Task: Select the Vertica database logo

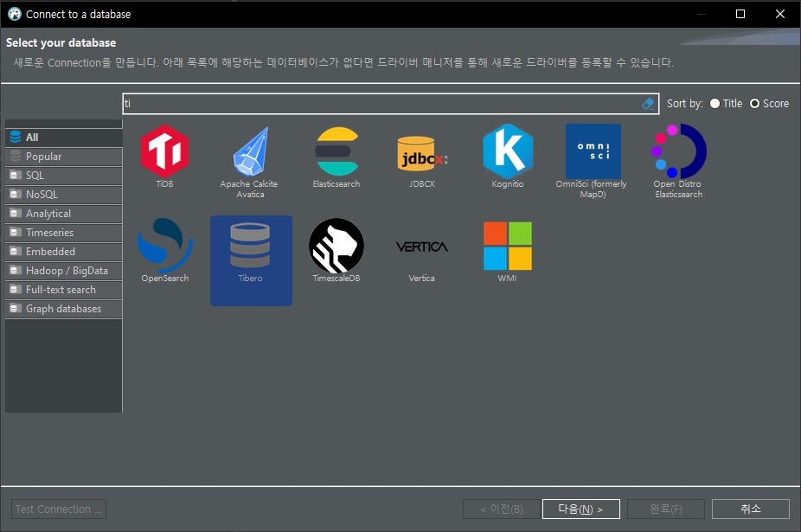Action: coord(422,247)
